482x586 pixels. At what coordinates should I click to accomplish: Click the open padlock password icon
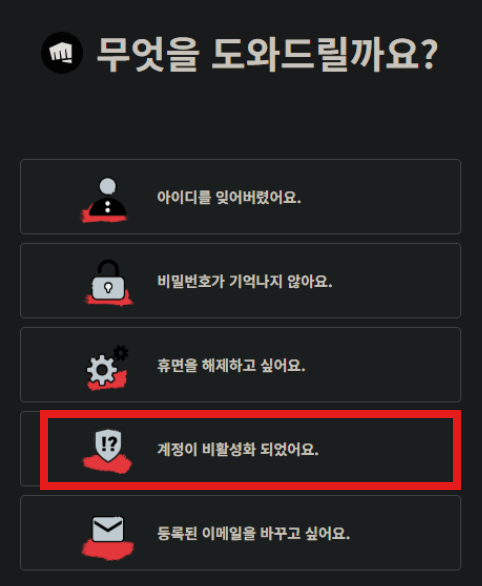[108, 280]
